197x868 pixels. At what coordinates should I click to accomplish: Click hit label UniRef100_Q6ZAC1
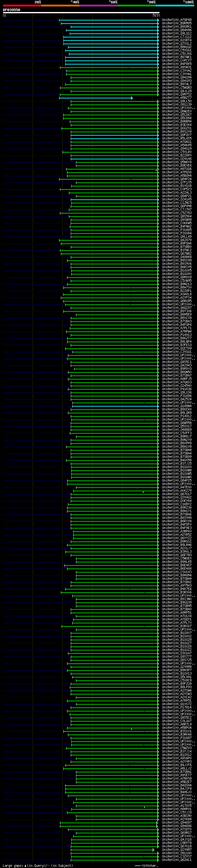(x=177, y=860)
